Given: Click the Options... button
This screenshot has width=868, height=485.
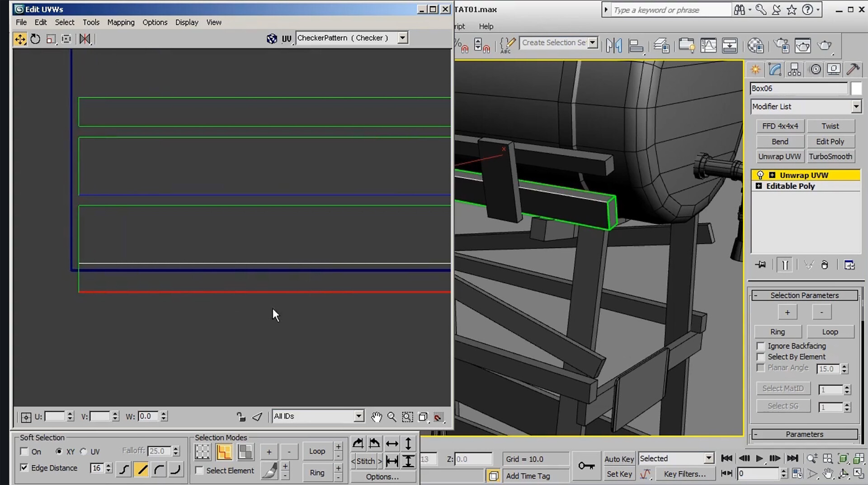Looking at the screenshot, I should click(x=382, y=476).
